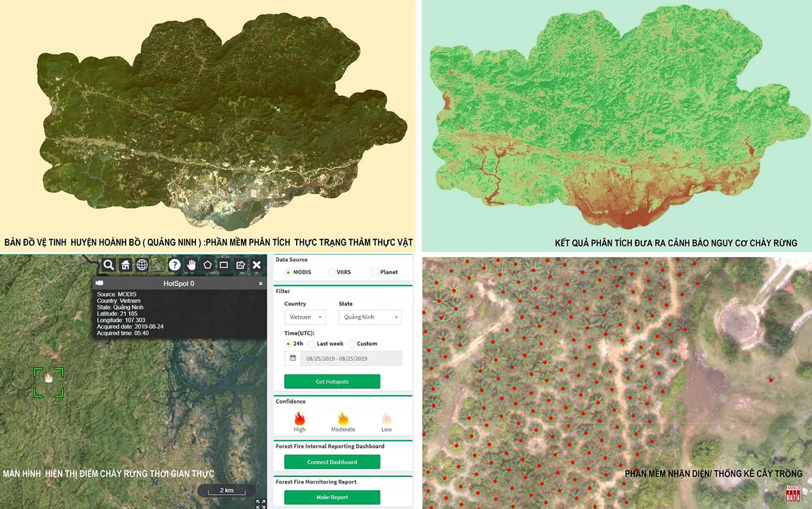Click the export share icon
The image size is (812, 509).
pos(240,265)
